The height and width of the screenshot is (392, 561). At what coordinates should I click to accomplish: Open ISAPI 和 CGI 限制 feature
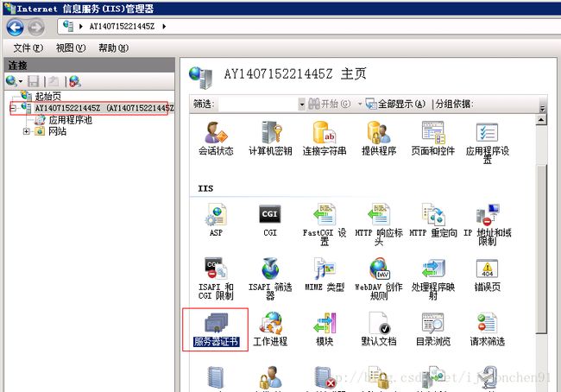point(216,279)
